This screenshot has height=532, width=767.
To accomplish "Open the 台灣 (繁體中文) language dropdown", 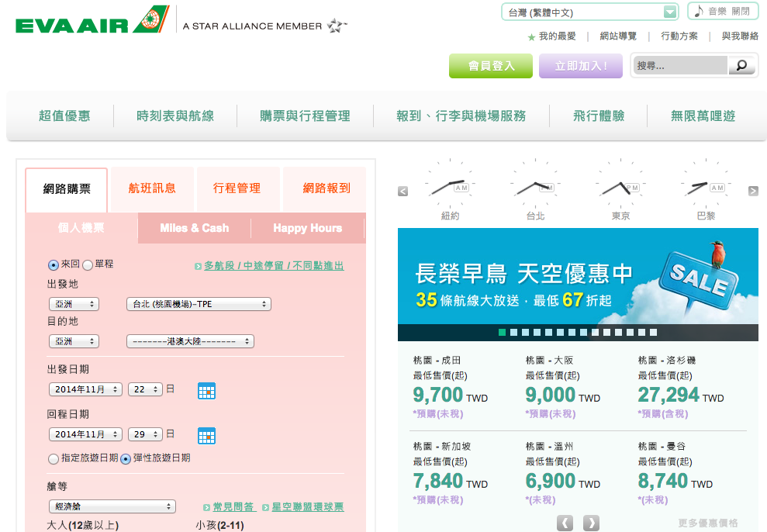I will pos(590,12).
